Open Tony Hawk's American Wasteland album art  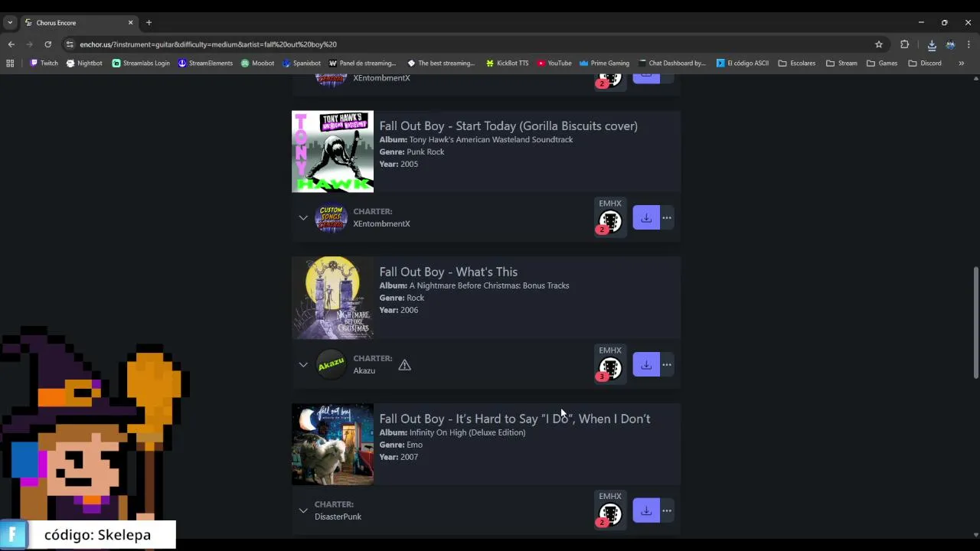click(x=332, y=152)
